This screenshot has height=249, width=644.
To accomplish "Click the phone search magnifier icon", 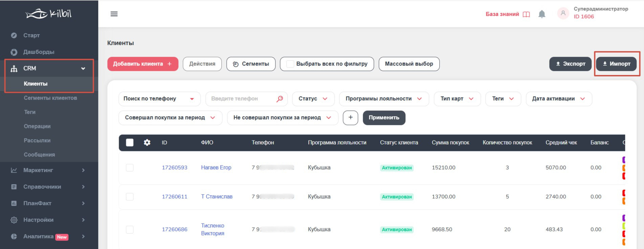I will pos(280,99).
